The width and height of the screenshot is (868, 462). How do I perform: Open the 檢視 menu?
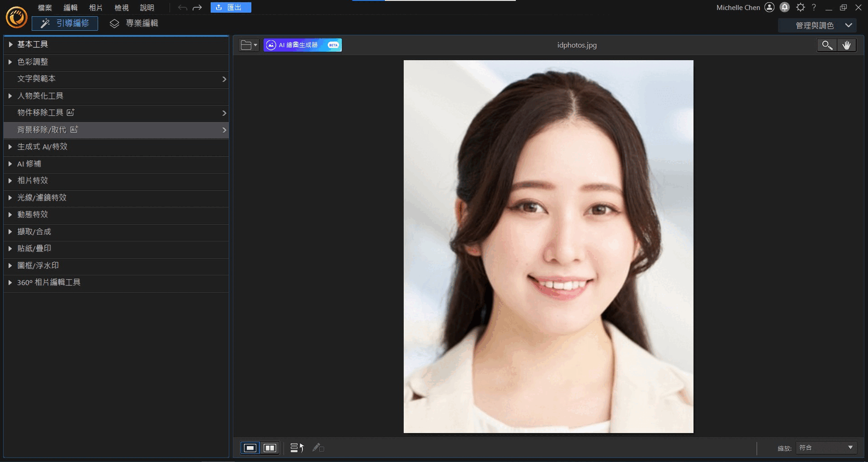pyautogui.click(x=121, y=8)
